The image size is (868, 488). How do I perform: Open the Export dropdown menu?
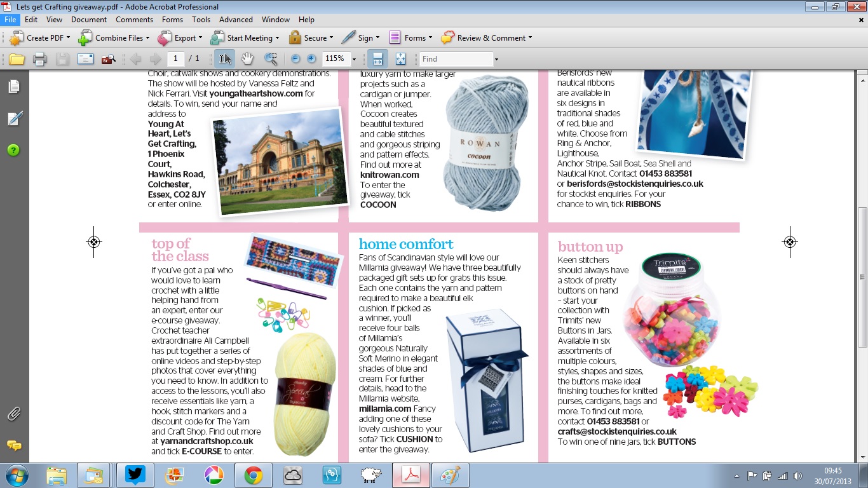coord(180,38)
